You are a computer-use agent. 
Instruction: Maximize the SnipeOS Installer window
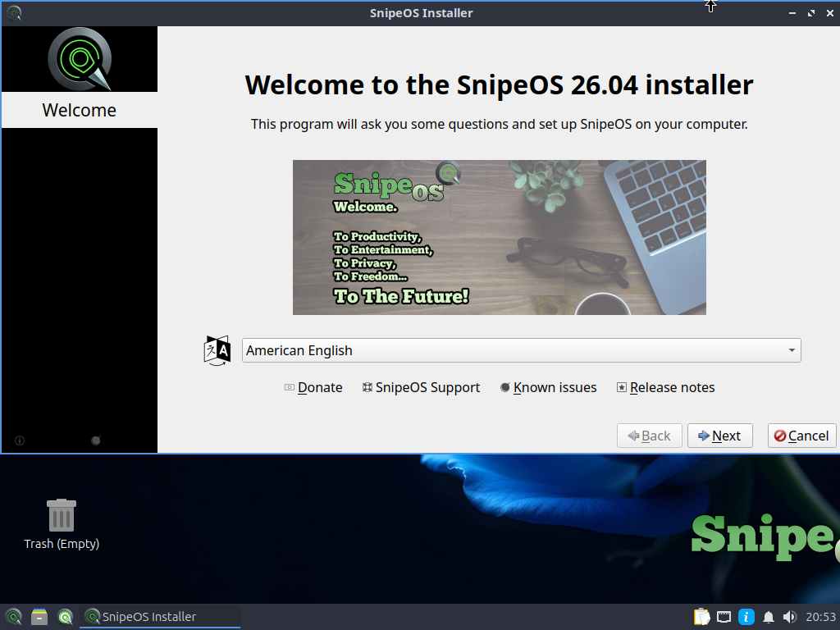811,13
